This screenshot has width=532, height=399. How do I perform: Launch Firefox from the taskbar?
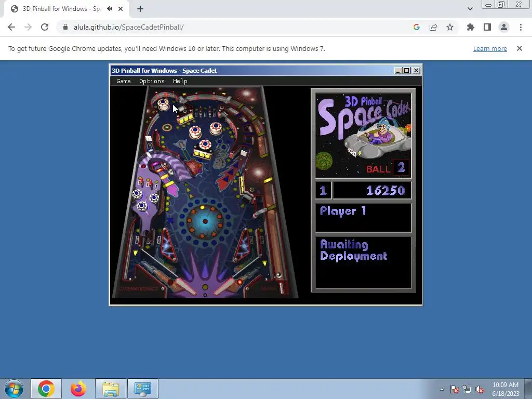click(78, 389)
